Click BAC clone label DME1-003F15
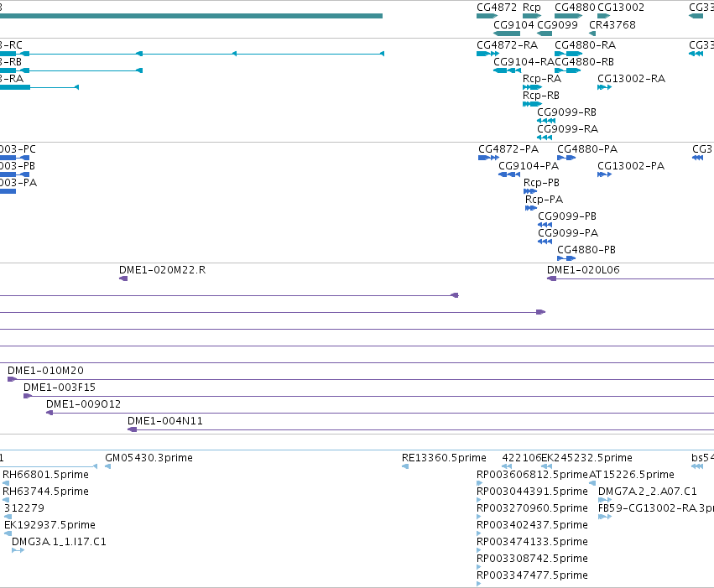The width and height of the screenshot is (714, 588). coord(60,388)
